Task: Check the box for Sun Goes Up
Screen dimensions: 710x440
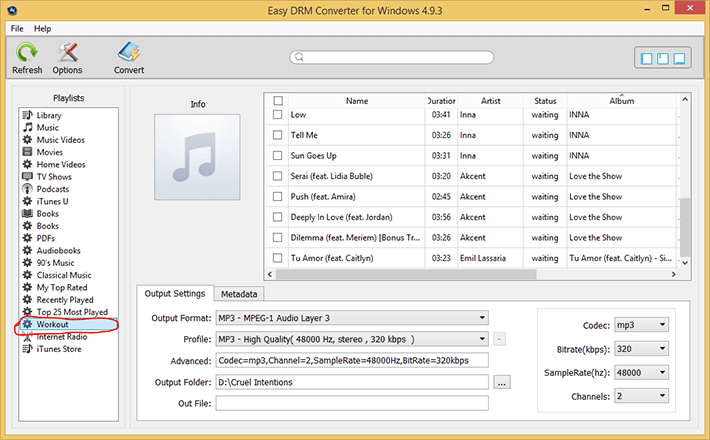Action: (x=278, y=155)
